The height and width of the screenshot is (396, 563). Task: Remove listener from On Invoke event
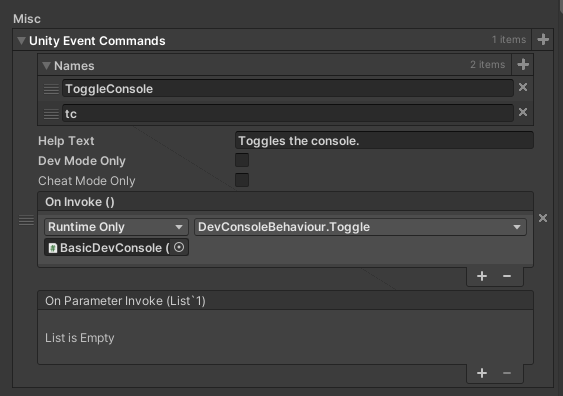click(x=507, y=276)
